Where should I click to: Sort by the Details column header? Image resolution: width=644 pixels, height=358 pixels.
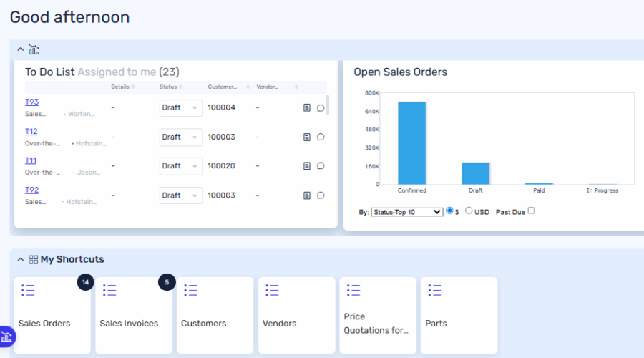(120, 87)
